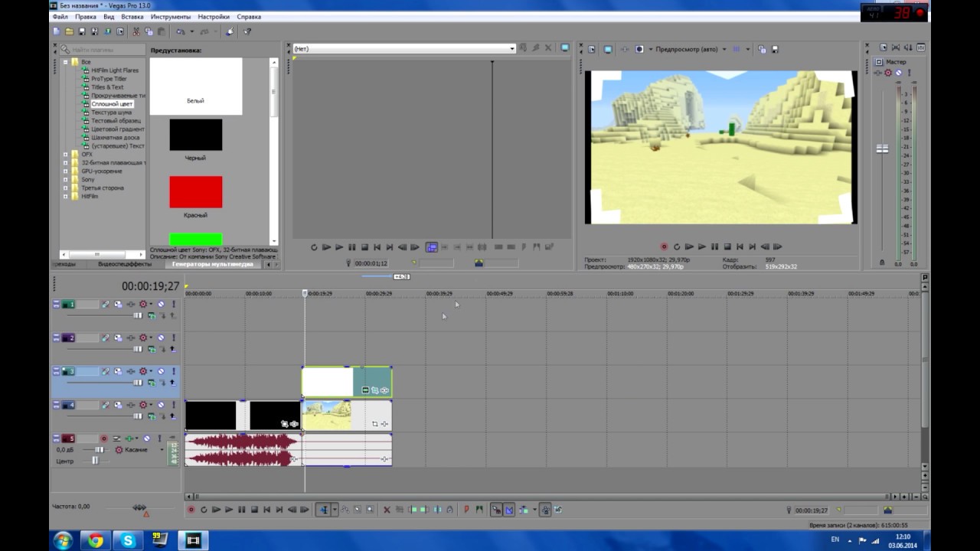Click the Delete red X icon in timeline toolbar
Screen dimensions: 980x551
387,510
